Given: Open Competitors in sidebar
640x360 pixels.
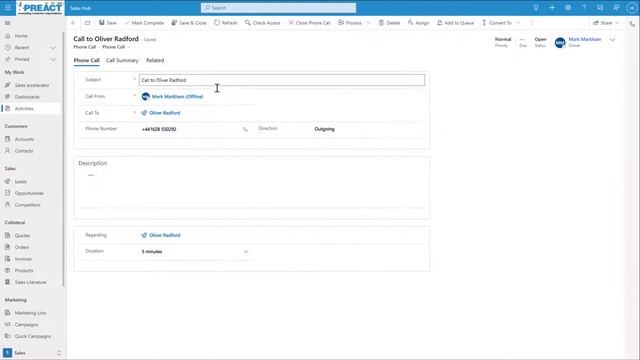Looking at the screenshot, I should (27, 205).
